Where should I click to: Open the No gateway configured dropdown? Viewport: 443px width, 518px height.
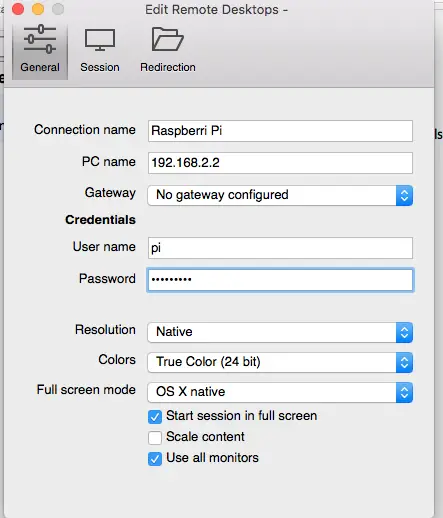[280, 195]
